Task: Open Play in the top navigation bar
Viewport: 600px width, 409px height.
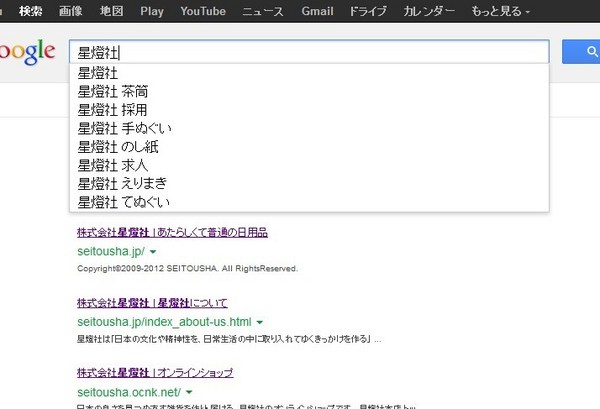Action: click(x=152, y=11)
